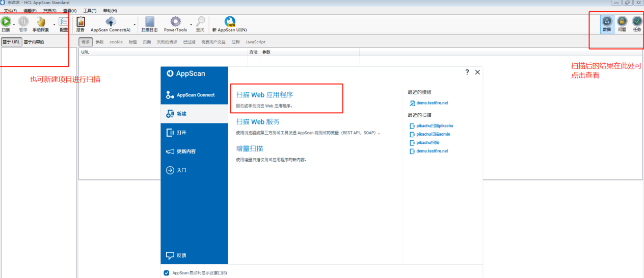This screenshot has width=644, height=278.
Task: Click the 参数 column header
Action: click(310, 53)
